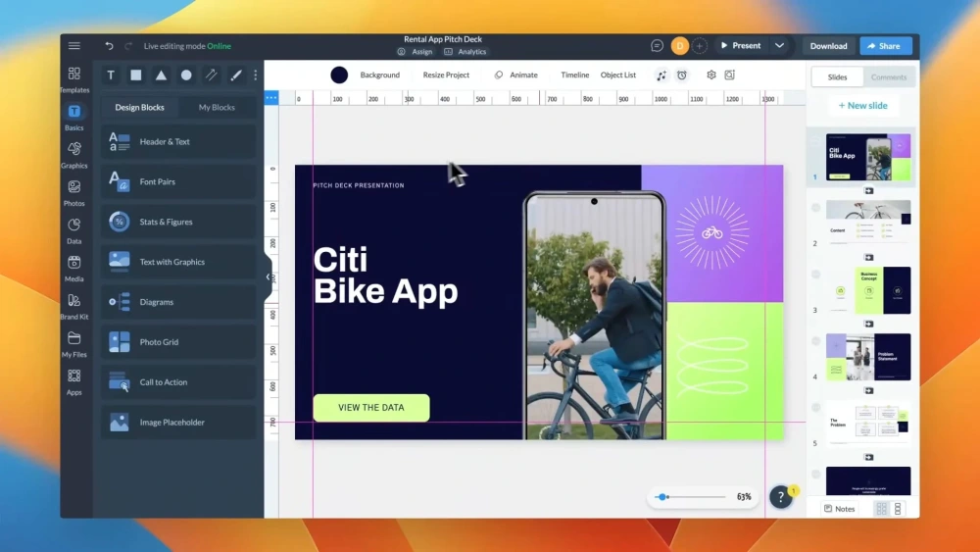Open Stats & Figures design block
Viewport: 980px width, 552px height.
(178, 222)
